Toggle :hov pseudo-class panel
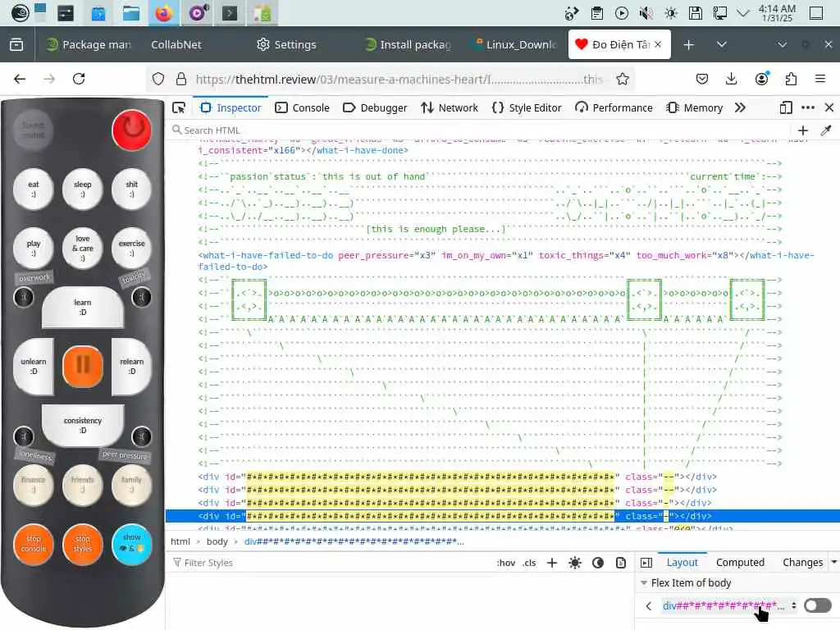 505,563
